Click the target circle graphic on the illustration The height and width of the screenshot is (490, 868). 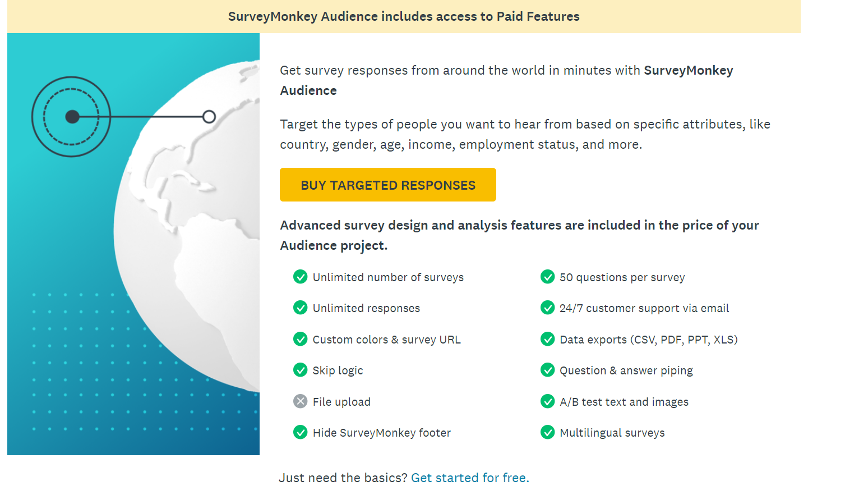coord(71,117)
